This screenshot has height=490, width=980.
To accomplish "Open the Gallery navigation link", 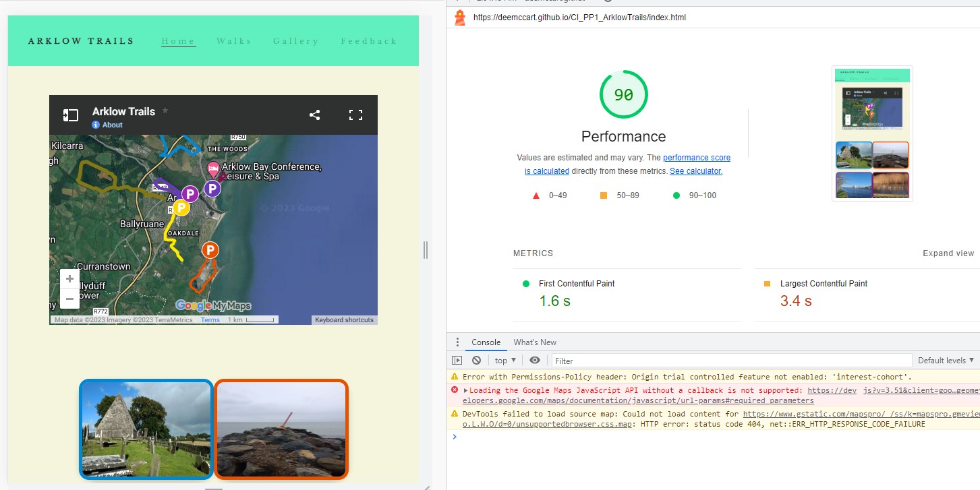I will click(x=295, y=41).
